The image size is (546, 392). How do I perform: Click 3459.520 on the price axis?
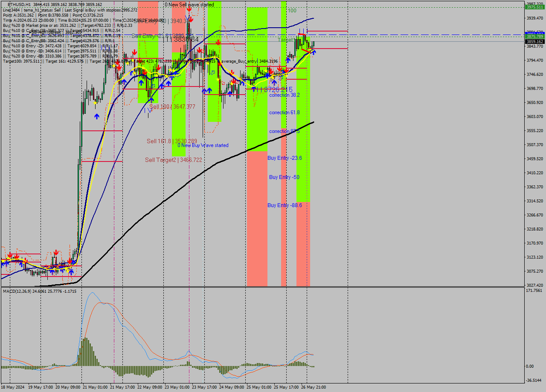click(535, 159)
